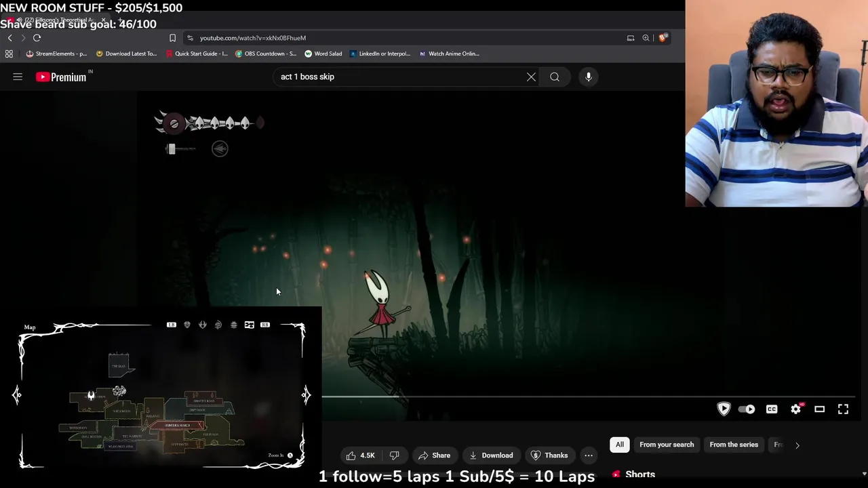Click the LB tab switch prompt in the game menu
Screen dimensions: 868x488
click(x=172, y=325)
